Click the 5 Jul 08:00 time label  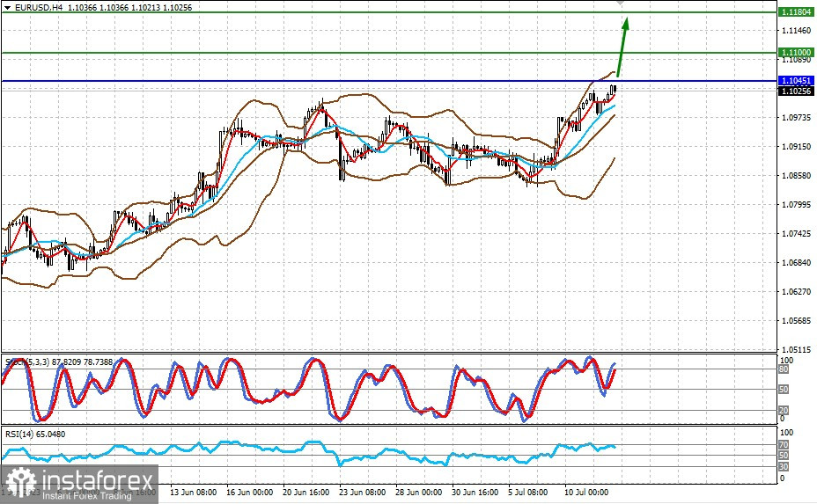click(528, 492)
